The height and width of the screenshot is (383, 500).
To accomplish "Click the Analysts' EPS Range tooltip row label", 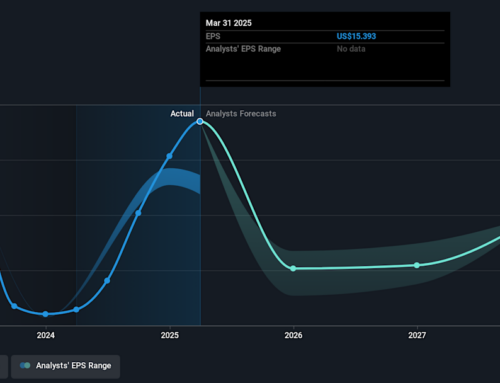I will pos(243,49).
